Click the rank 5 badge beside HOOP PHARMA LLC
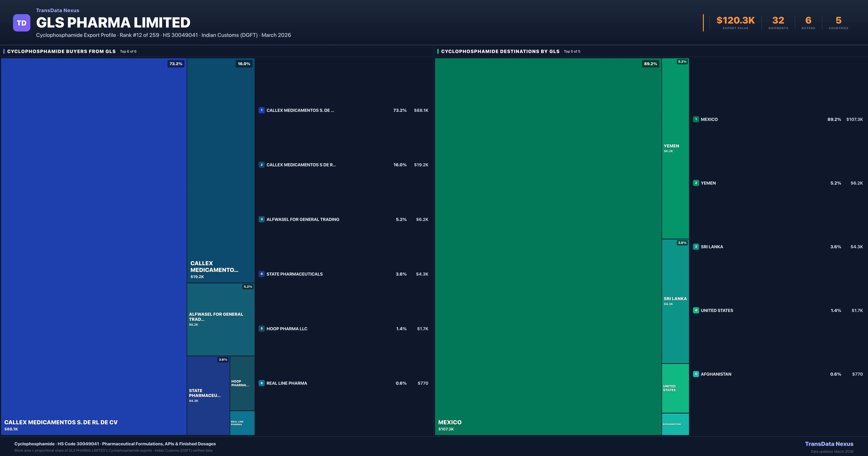This screenshot has width=868, height=456. (262, 328)
